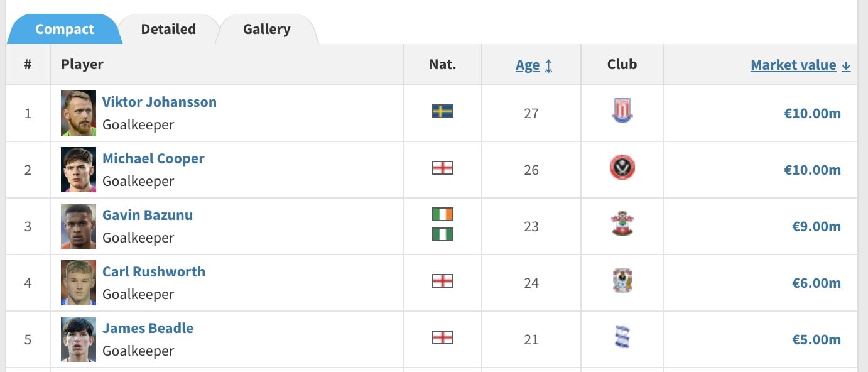Select the Compact tab
Image resolution: width=868 pixels, height=372 pixels.
[65, 30]
